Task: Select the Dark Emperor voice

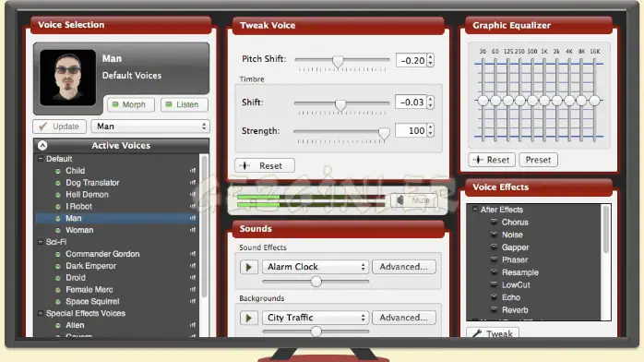Action: pyautogui.click(x=90, y=266)
